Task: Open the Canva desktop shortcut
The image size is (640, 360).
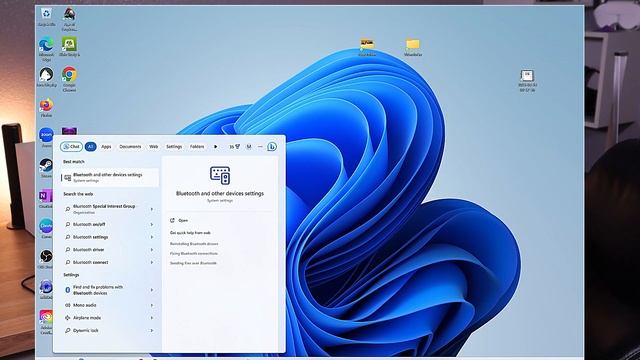Action: (46, 229)
